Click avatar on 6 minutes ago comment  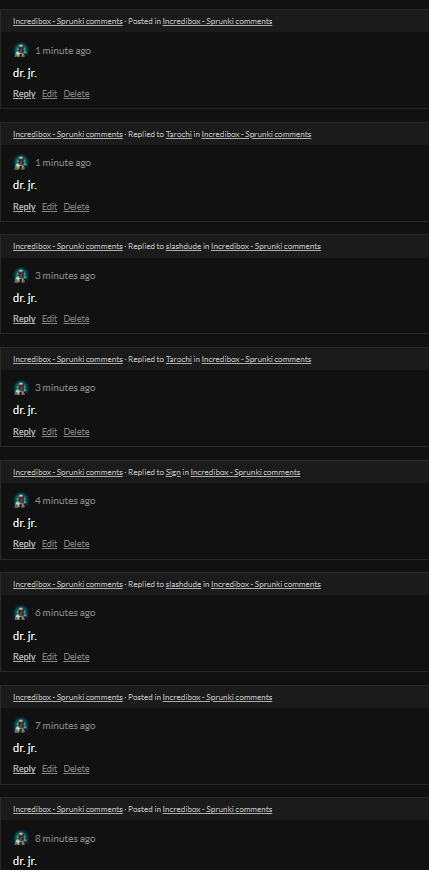[21, 613]
